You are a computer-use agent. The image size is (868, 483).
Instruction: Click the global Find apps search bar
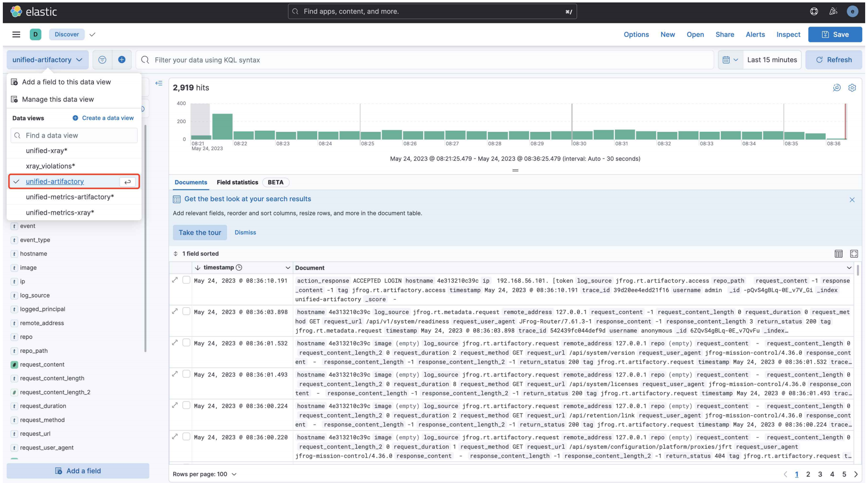click(x=432, y=12)
